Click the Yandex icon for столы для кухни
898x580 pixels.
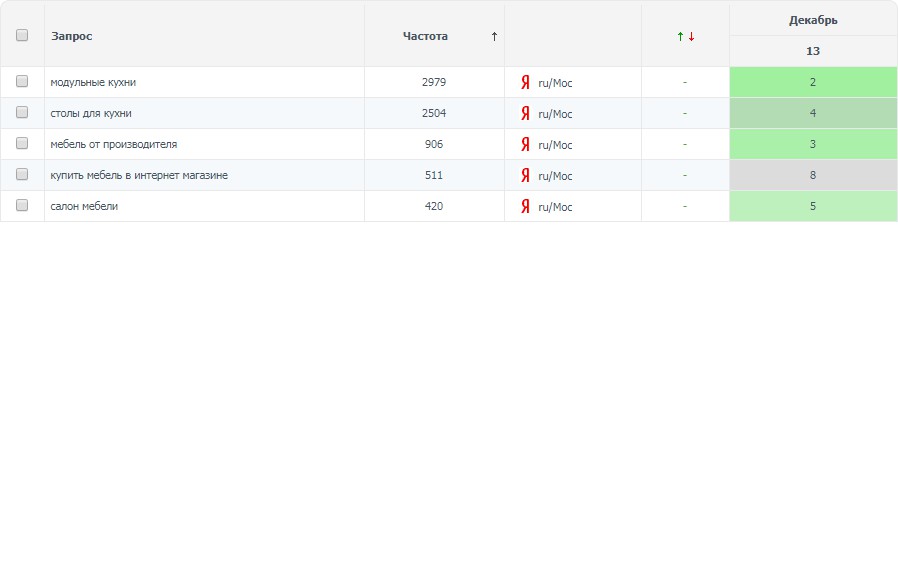(525, 114)
